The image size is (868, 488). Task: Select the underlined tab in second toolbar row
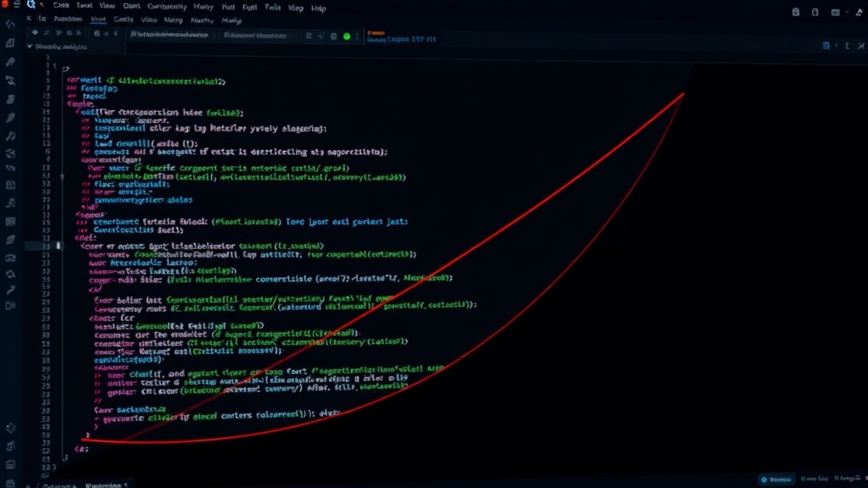pyautogui.click(x=98, y=19)
